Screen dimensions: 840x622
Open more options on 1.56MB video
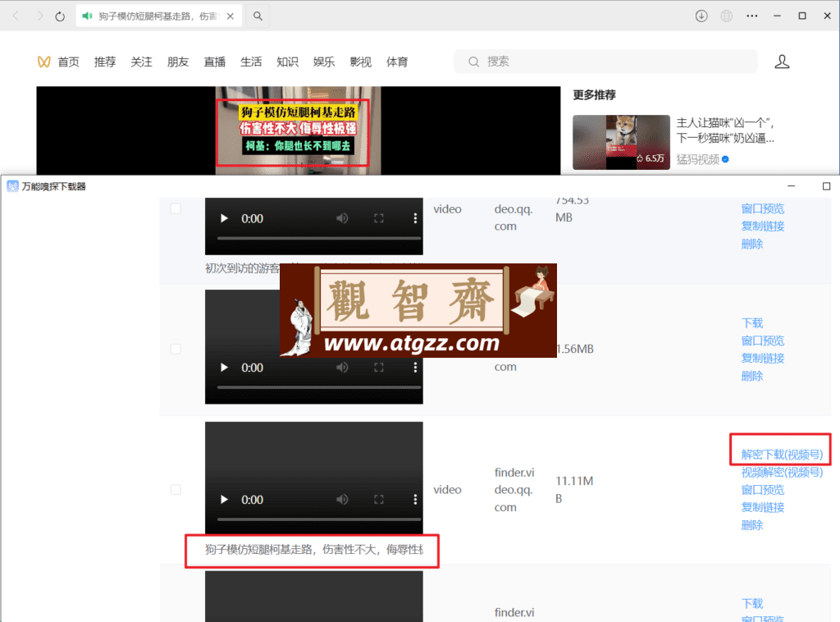click(x=415, y=368)
